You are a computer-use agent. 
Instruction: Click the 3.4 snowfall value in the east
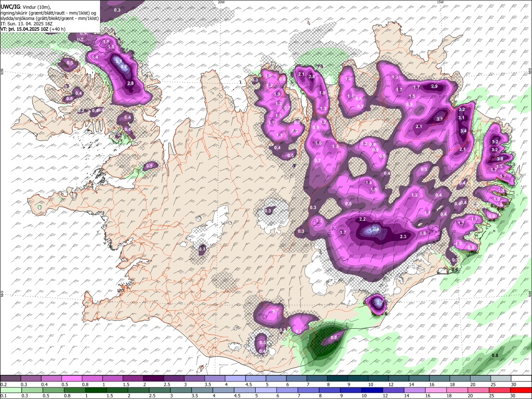coord(464,131)
